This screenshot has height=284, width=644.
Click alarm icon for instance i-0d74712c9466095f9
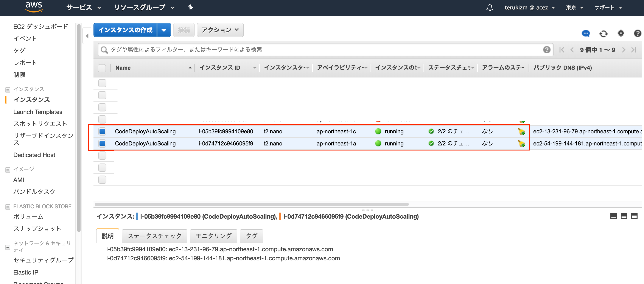coord(521,143)
